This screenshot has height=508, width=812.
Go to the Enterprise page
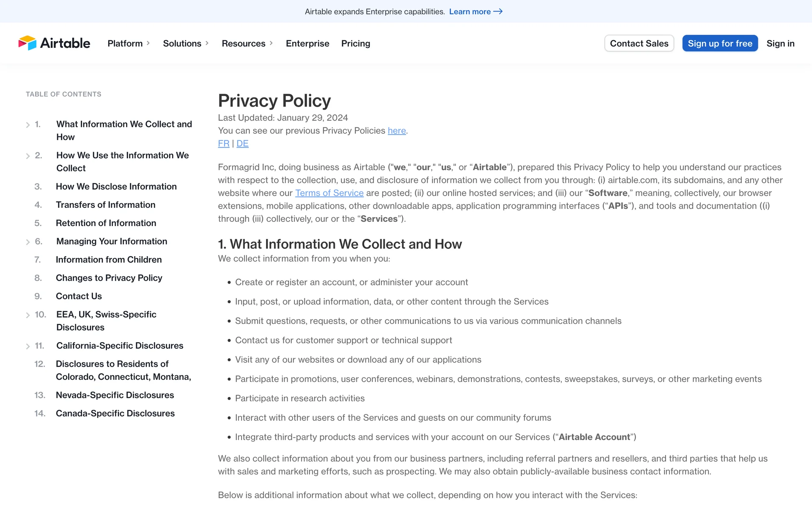pyautogui.click(x=307, y=43)
